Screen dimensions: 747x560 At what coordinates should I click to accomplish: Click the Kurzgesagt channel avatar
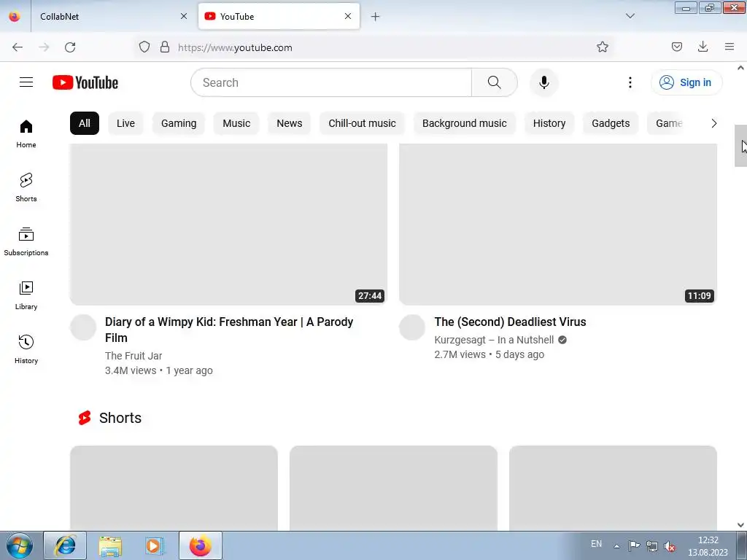click(x=412, y=327)
